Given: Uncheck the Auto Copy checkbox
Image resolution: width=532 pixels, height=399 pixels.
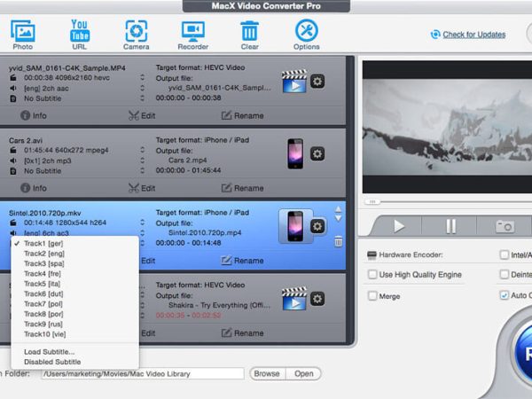Looking at the screenshot, I should (x=505, y=295).
